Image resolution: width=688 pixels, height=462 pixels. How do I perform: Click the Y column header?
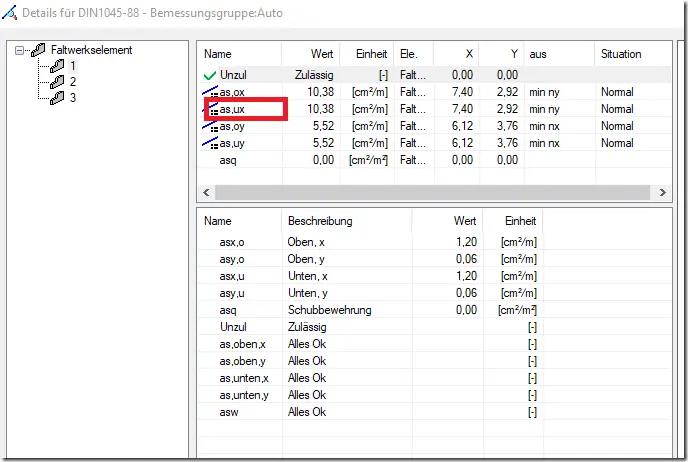tap(502, 54)
